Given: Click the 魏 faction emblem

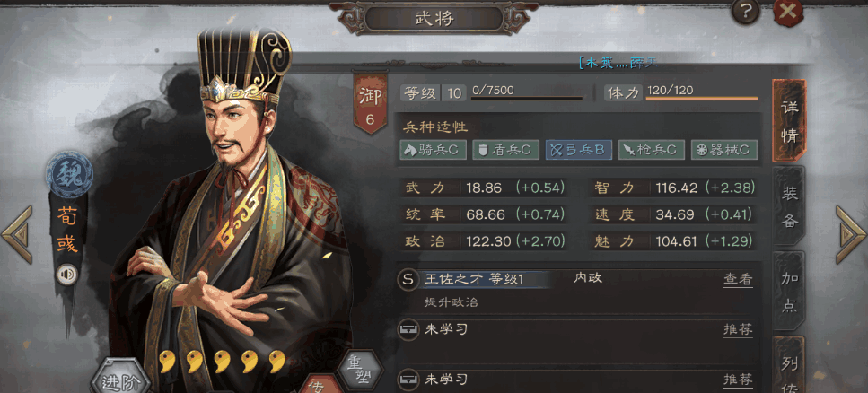Looking at the screenshot, I should [69, 171].
